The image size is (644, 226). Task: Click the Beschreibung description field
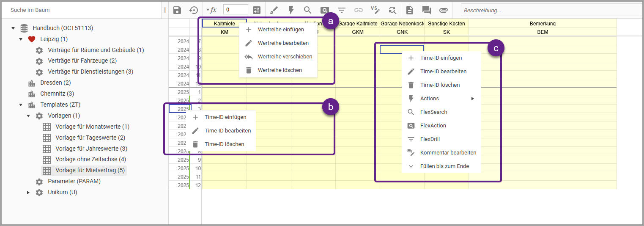tap(550, 10)
